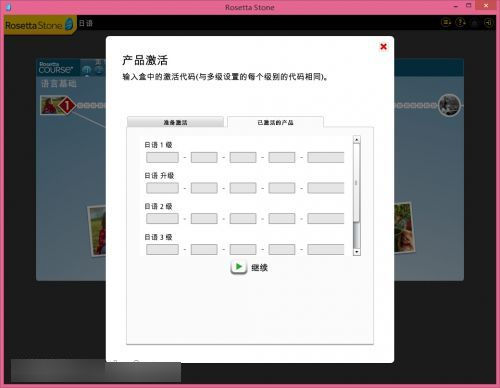Click the 继续 text label
Viewport: 500px width, 388px height.
[259, 268]
